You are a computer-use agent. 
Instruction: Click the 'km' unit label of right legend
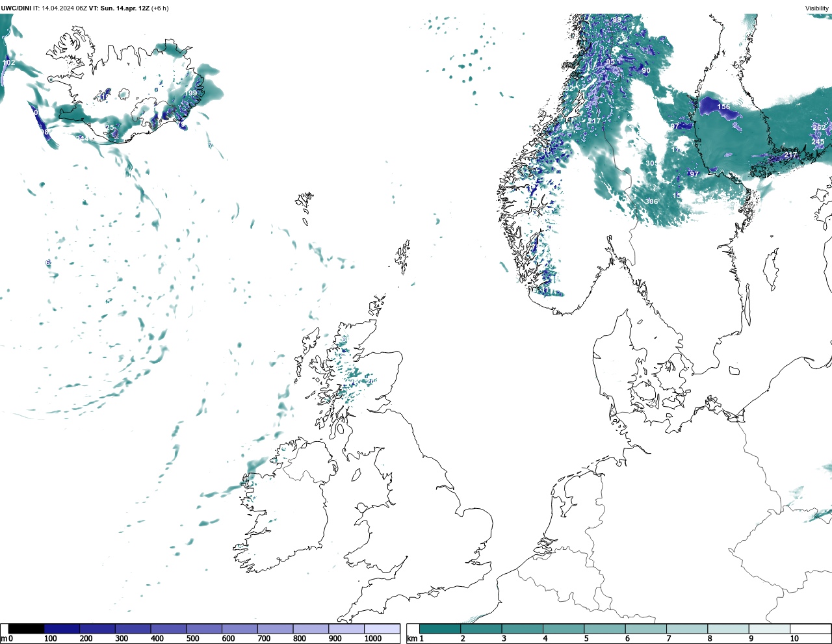tap(411, 639)
